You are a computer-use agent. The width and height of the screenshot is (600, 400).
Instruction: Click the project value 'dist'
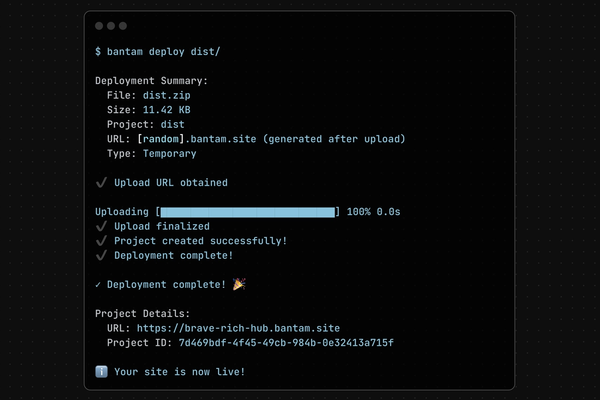pos(173,124)
